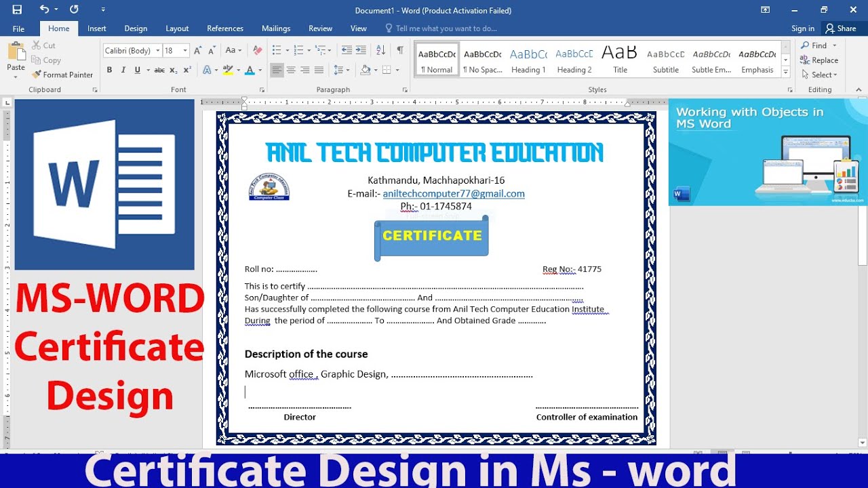868x488 pixels.
Task: Select the Format Painter tool
Action: pyautogui.click(x=62, y=75)
